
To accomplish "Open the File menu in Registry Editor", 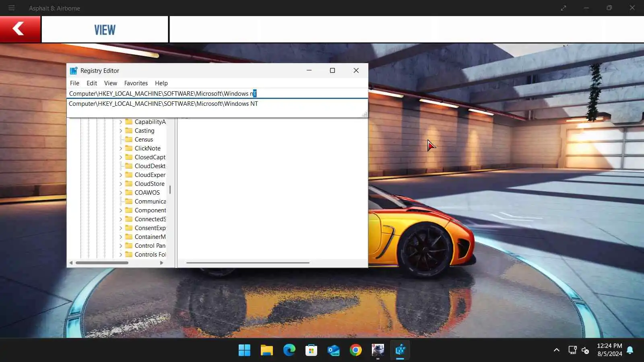I will click(x=74, y=83).
